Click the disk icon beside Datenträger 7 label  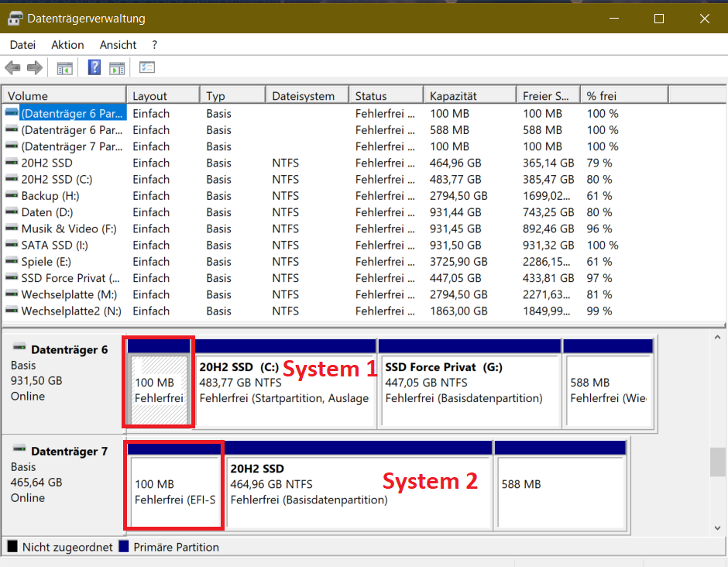(x=19, y=449)
